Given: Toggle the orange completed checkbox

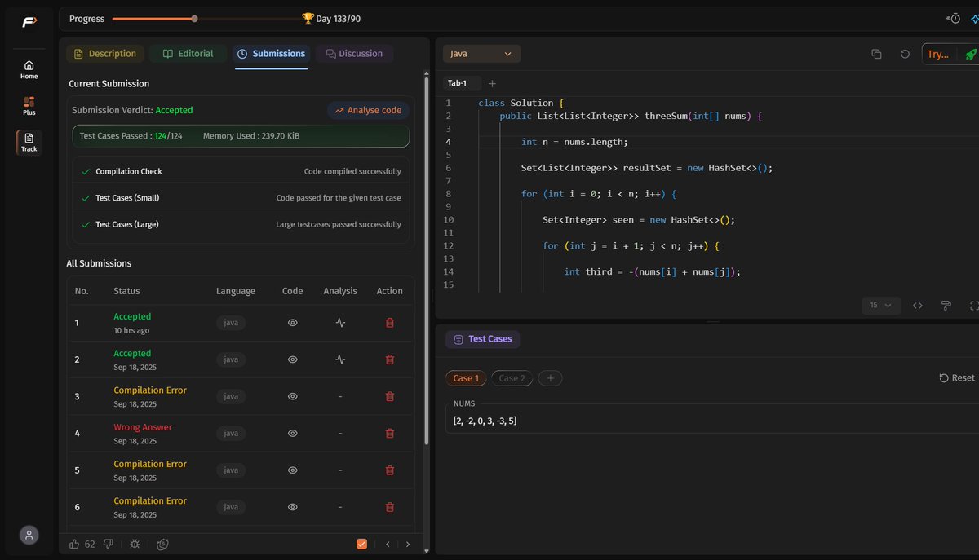Looking at the screenshot, I should click(361, 544).
